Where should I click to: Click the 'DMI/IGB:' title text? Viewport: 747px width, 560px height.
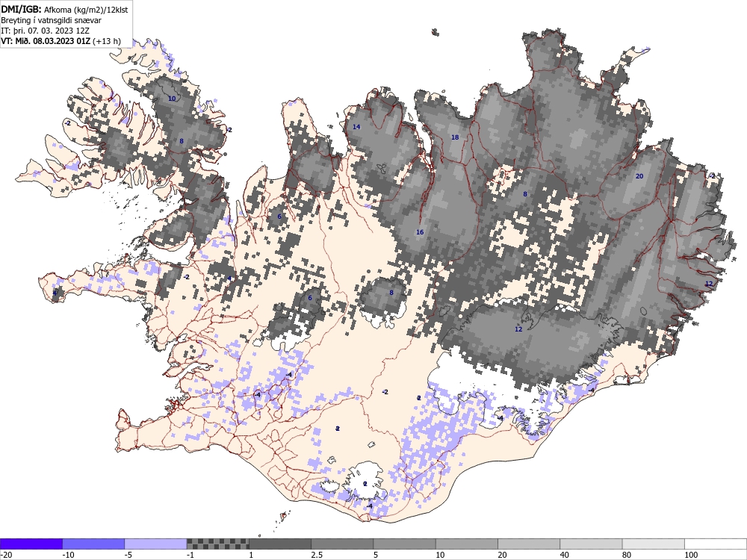22,9
